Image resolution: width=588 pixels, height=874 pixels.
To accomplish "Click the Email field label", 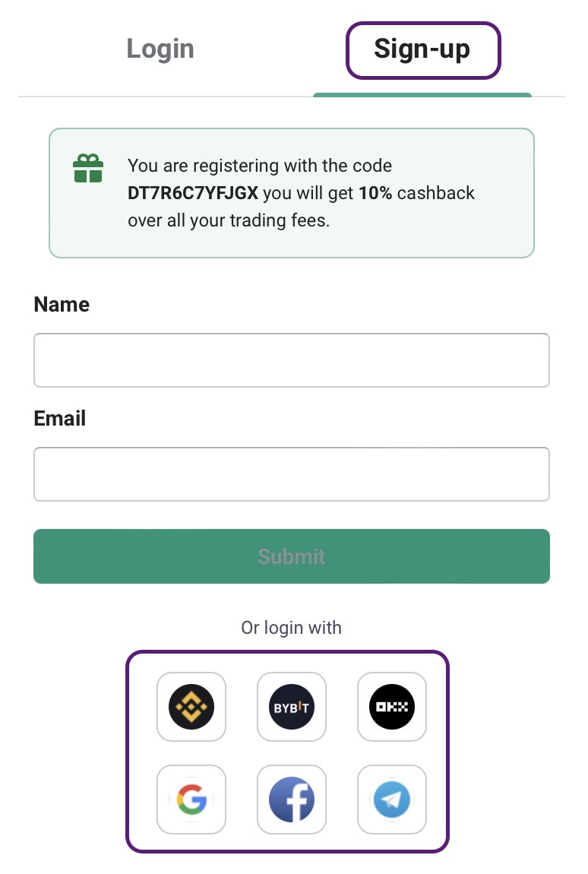I will 60,419.
